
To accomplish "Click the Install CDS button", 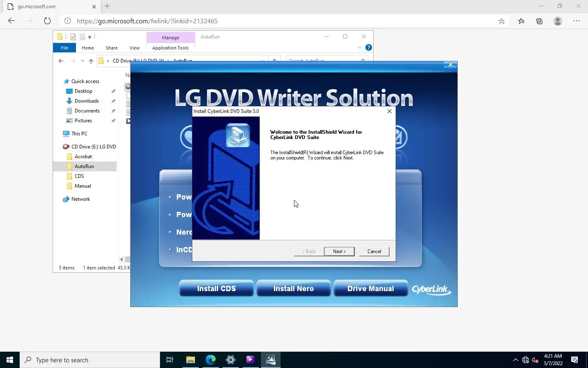I will tap(216, 288).
